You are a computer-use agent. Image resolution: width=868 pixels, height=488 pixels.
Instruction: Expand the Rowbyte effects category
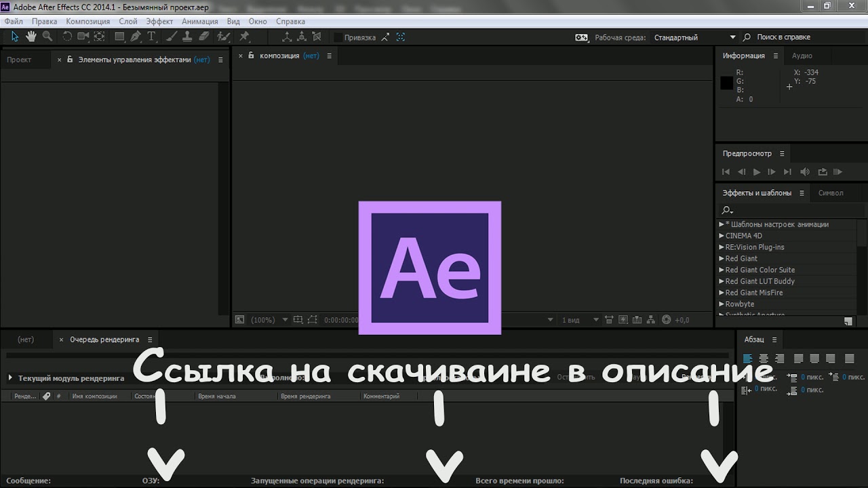click(x=722, y=304)
